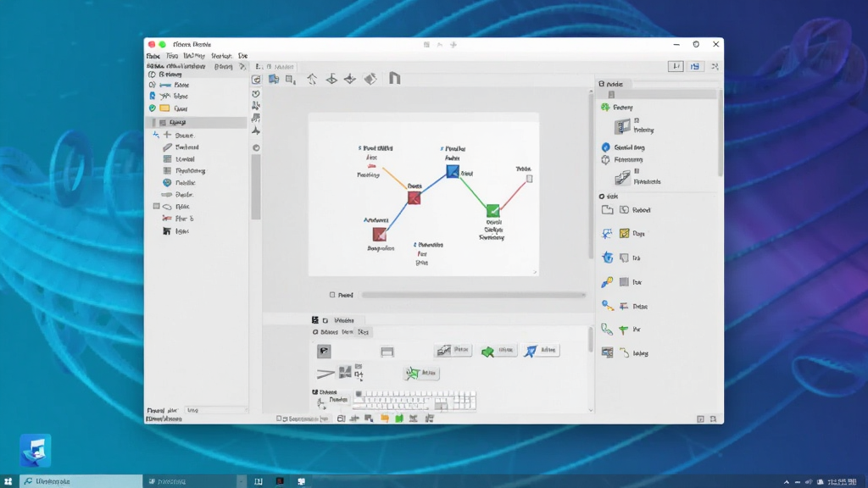Click the arch-shaped icon in the canvas toolbar

coord(394,79)
